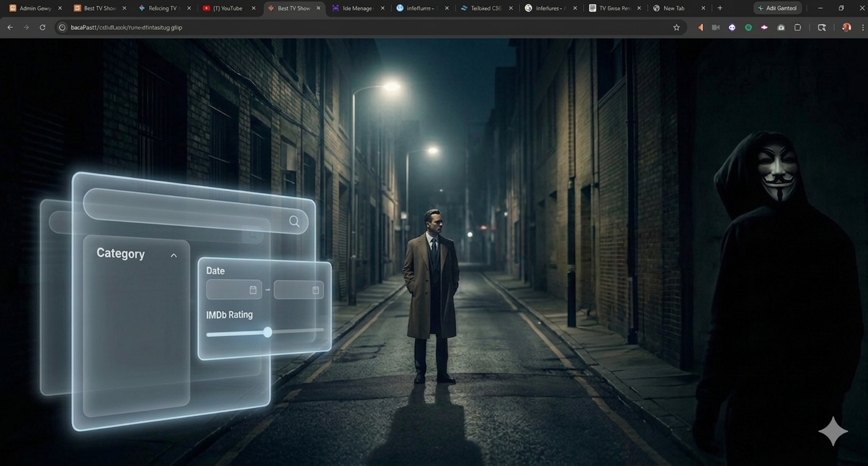This screenshot has width=868, height=466.
Task: Open a new tab with plus button
Action: pyautogui.click(x=719, y=8)
